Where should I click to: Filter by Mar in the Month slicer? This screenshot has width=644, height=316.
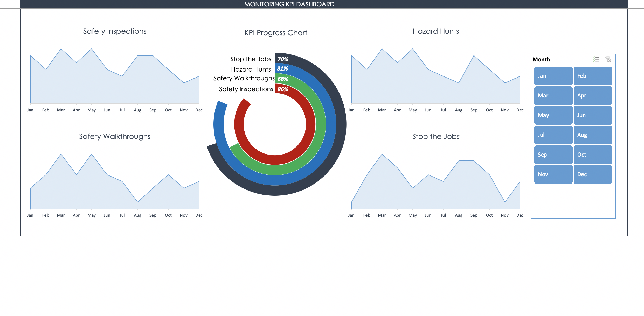pyautogui.click(x=553, y=96)
